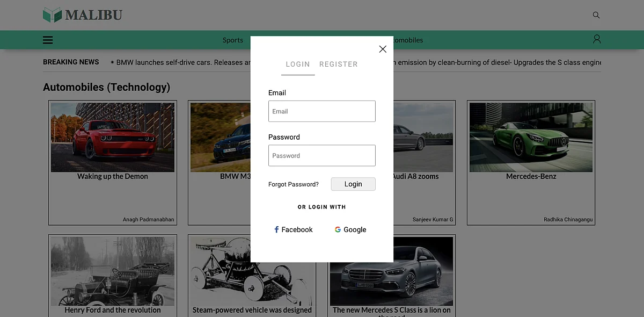Click the Waking up the Demon title
644x317 pixels.
click(113, 176)
